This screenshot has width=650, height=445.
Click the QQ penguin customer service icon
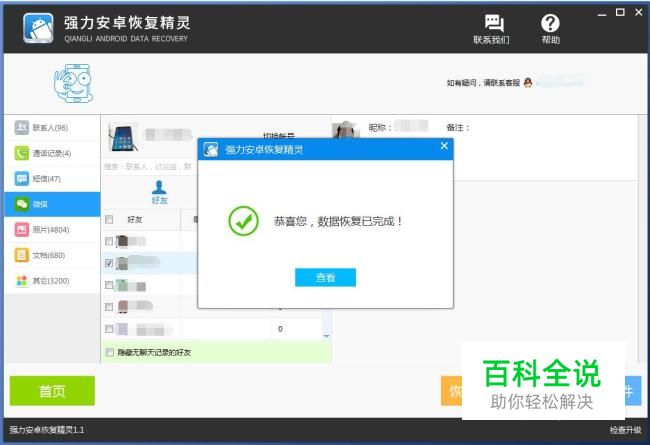528,83
